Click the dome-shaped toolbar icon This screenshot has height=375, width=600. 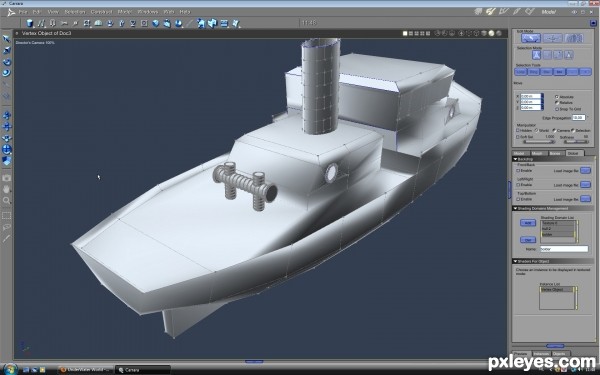pyautogui.click(x=98, y=23)
